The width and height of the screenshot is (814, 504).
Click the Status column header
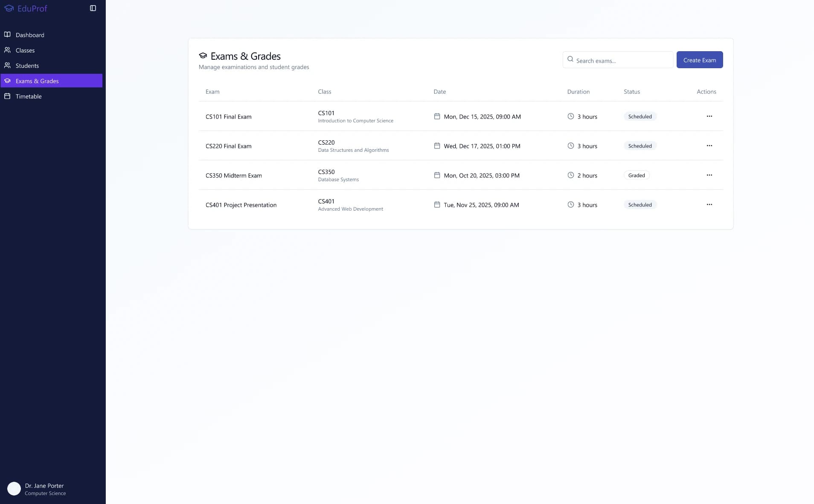tap(632, 92)
